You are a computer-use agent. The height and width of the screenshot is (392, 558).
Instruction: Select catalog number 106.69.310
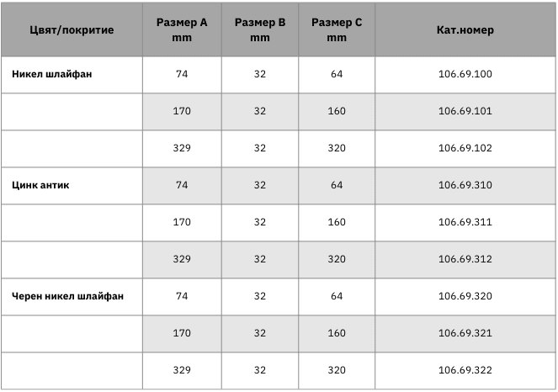coord(465,185)
